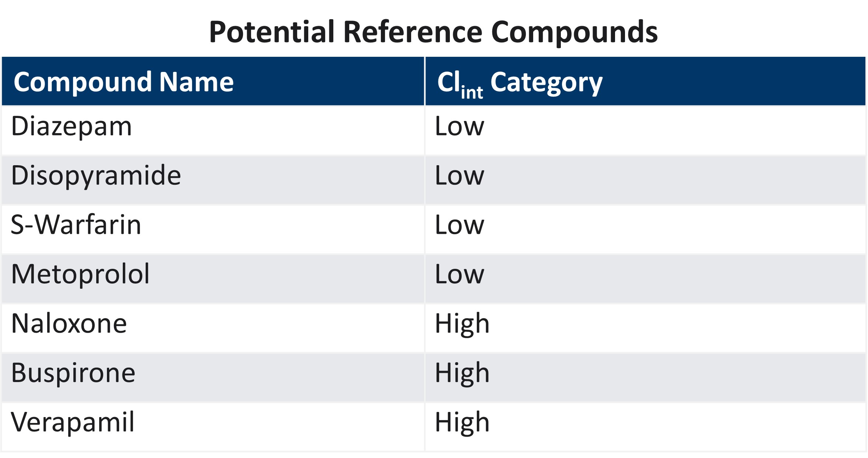Select Disopyramide's Low category value
This screenshot has height=458, width=868.
tap(459, 176)
